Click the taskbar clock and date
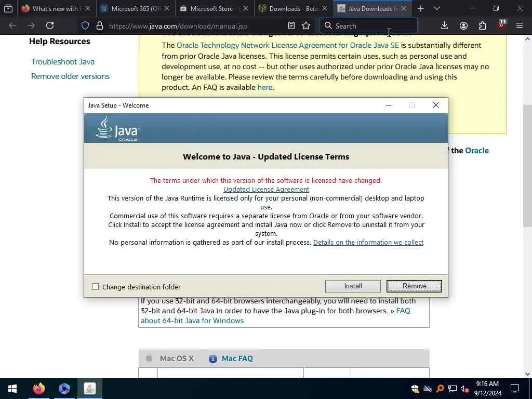 tap(487, 389)
